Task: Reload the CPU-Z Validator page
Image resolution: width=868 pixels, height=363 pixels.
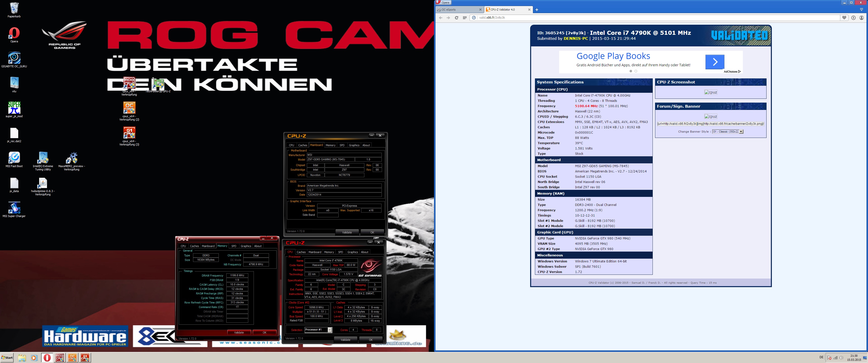Action: (456, 18)
